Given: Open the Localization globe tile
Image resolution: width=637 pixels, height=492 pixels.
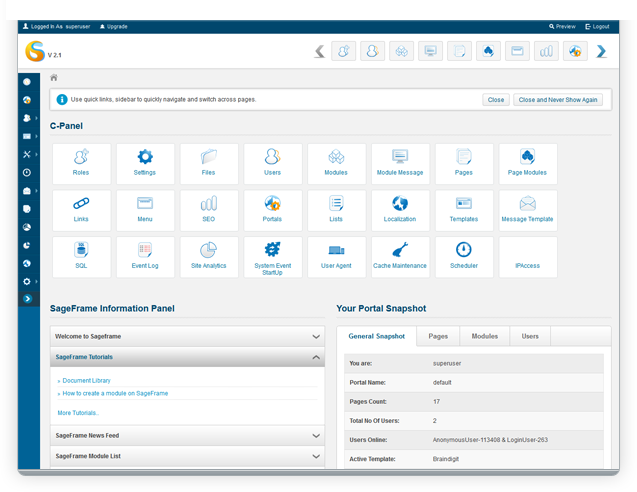Looking at the screenshot, I should pyautogui.click(x=400, y=210).
